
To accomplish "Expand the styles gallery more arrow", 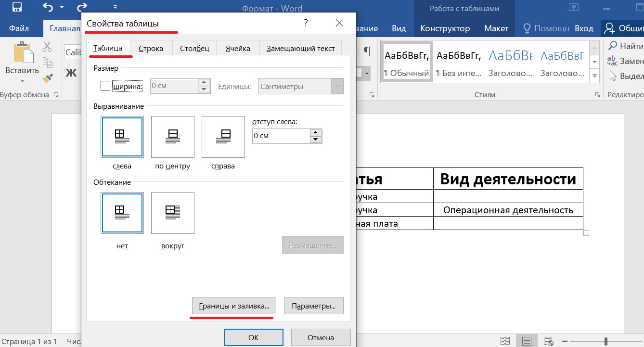I will (595, 76).
